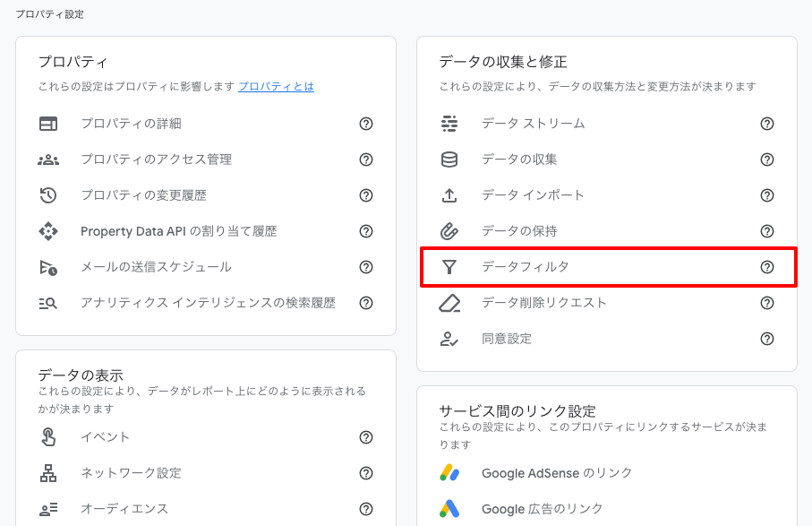Open アナリティクス インテリジェンスの検索履歴
This screenshot has height=526, width=812.
coord(209,303)
